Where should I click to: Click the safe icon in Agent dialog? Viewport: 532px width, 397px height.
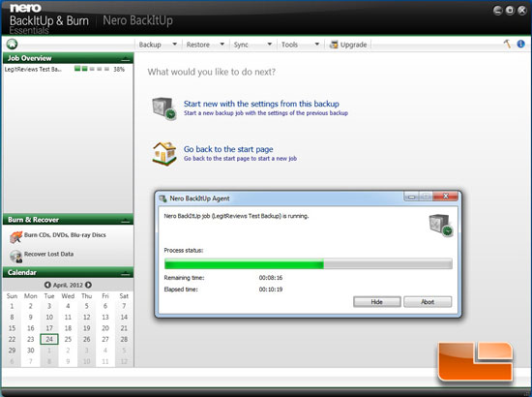point(441,226)
